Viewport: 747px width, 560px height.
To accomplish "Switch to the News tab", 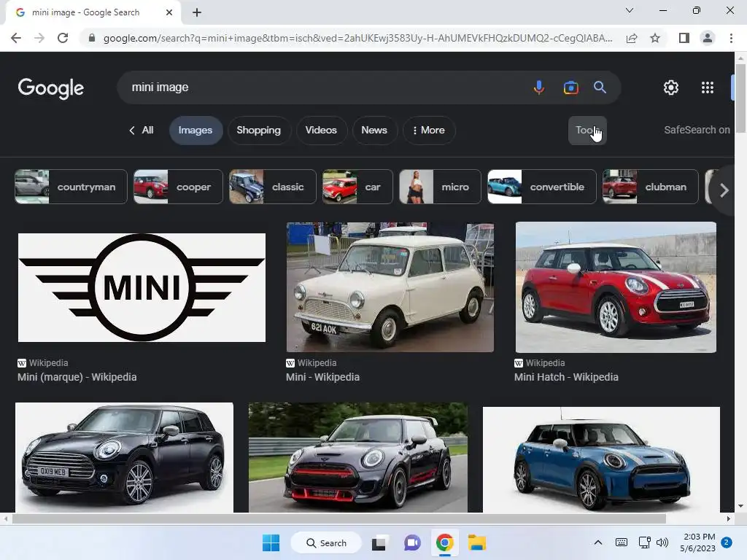I will 374,130.
